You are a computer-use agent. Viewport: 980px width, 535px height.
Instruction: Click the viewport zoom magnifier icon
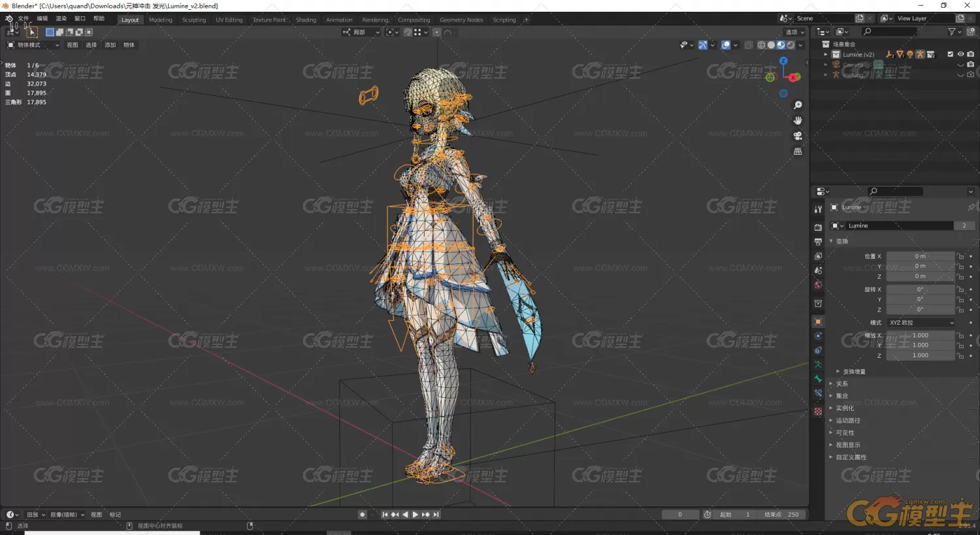[x=798, y=105]
